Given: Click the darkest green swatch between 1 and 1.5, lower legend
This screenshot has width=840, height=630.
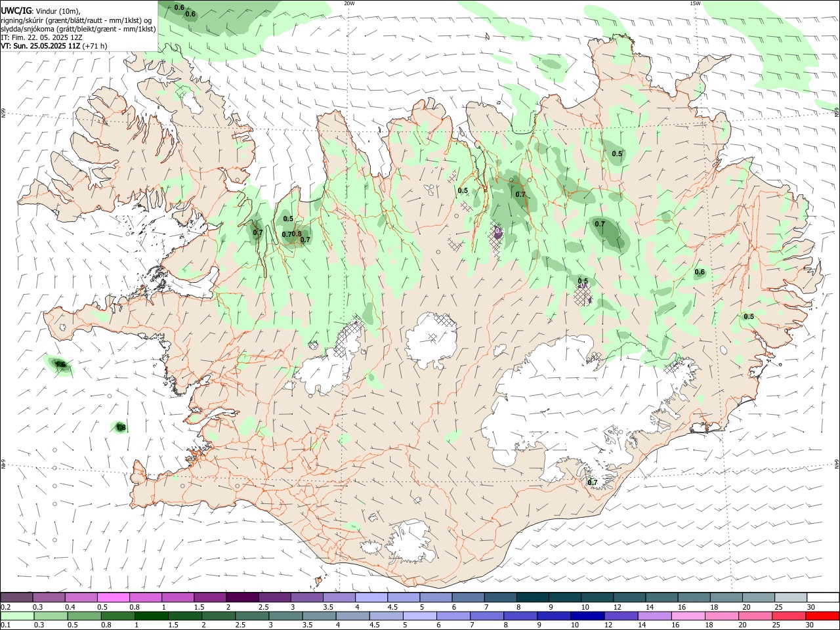Looking at the screenshot, I should pos(152,616).
